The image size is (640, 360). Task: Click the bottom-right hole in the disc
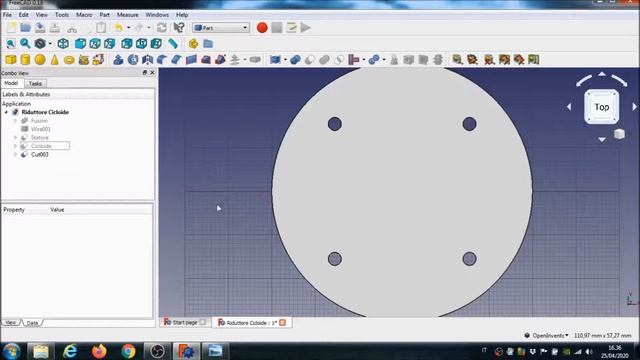469,259
